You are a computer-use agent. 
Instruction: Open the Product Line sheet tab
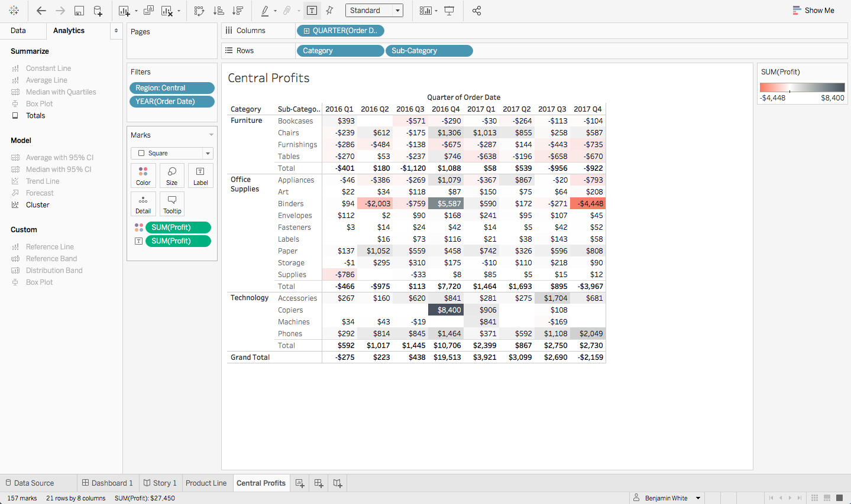(x=206, y=483)
